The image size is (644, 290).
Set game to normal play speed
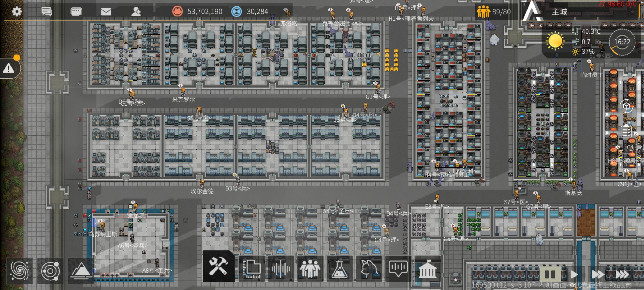[x=574, y=274]
